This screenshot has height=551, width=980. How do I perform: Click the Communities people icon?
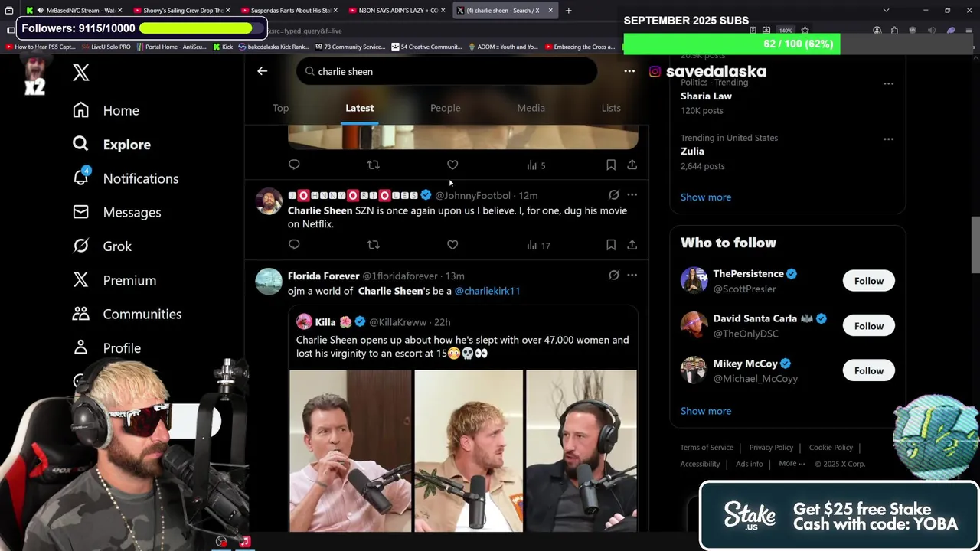click(x=80, y=314)
